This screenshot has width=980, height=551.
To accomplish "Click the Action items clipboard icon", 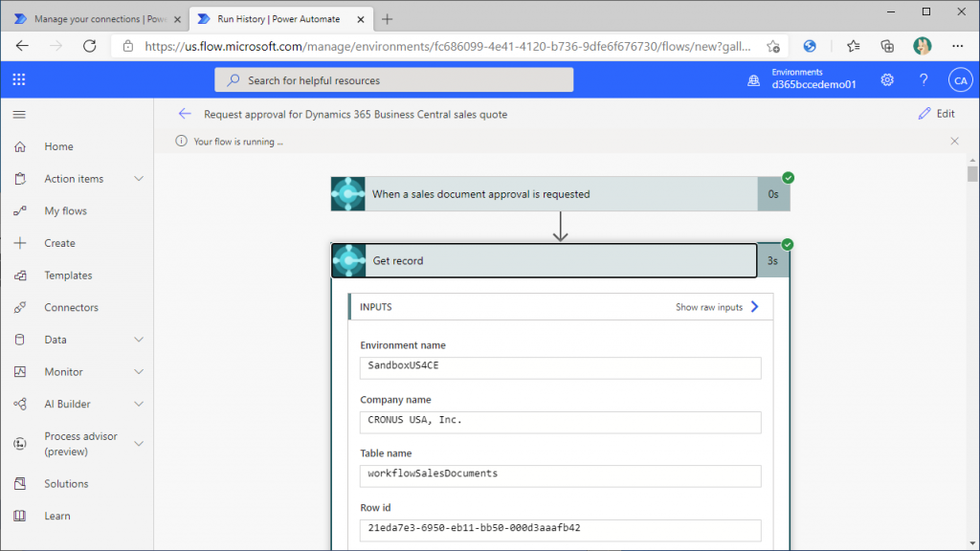I will point(20,179).
